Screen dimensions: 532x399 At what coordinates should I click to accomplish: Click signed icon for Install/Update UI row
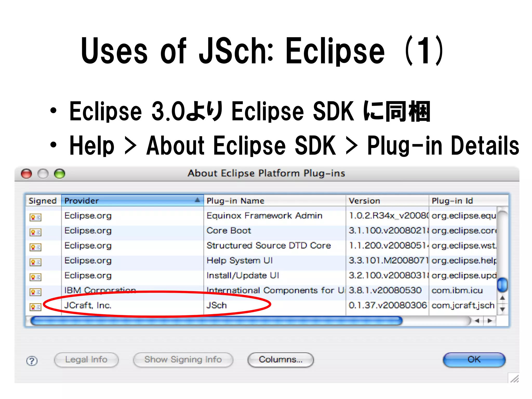tap(35, 277)
